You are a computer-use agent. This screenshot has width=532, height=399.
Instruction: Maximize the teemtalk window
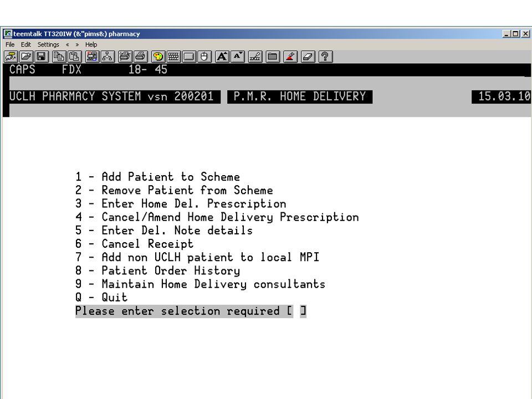515,34
